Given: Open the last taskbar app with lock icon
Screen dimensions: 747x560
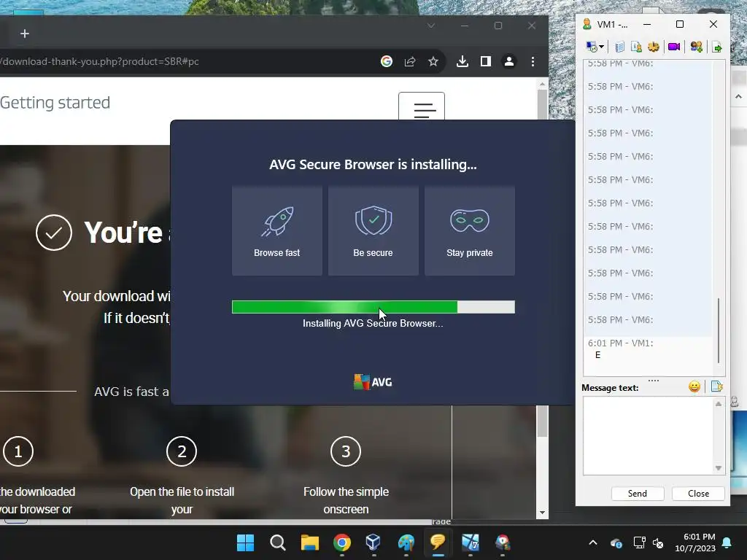Looking at the screenshot, I should pyautogui.click(x=503, y=542).
